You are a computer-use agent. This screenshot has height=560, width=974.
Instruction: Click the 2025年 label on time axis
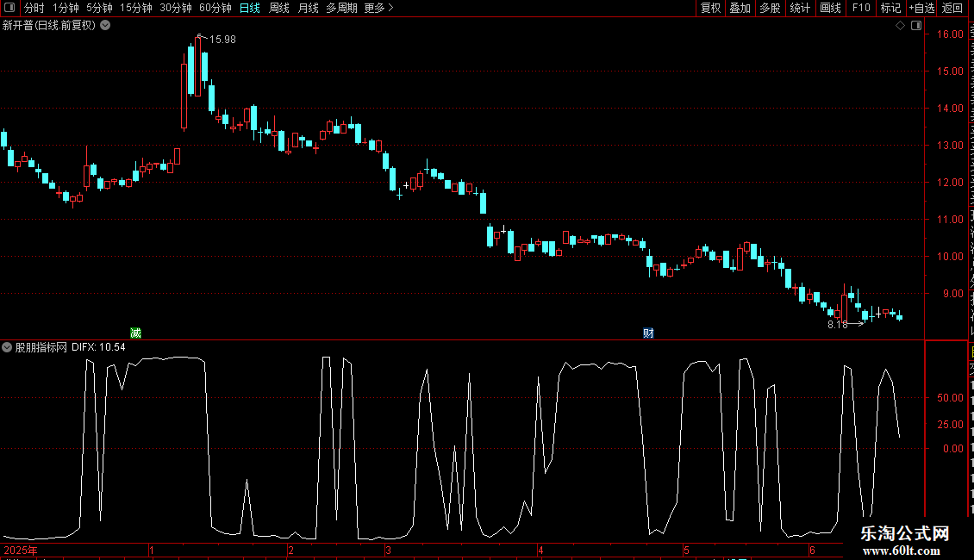pos(21,550)
